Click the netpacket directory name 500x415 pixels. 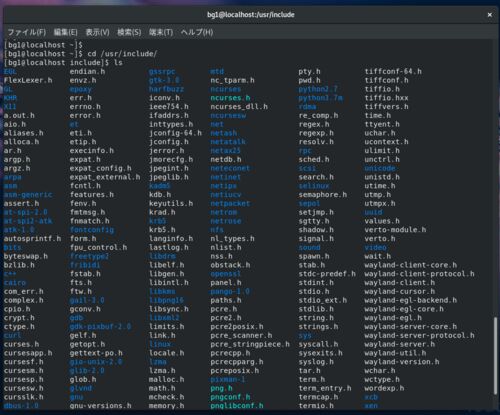230,203
